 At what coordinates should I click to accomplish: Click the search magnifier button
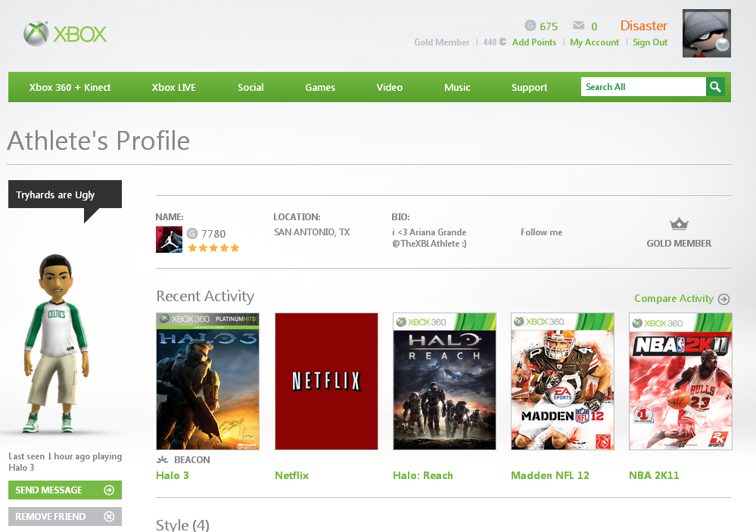(715, 87)
